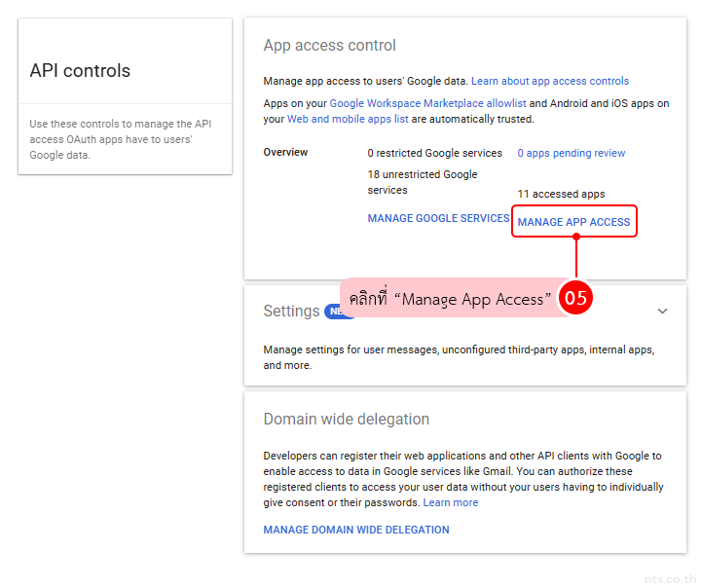Click the 0 restricted Google services text

tap(434, 153)
